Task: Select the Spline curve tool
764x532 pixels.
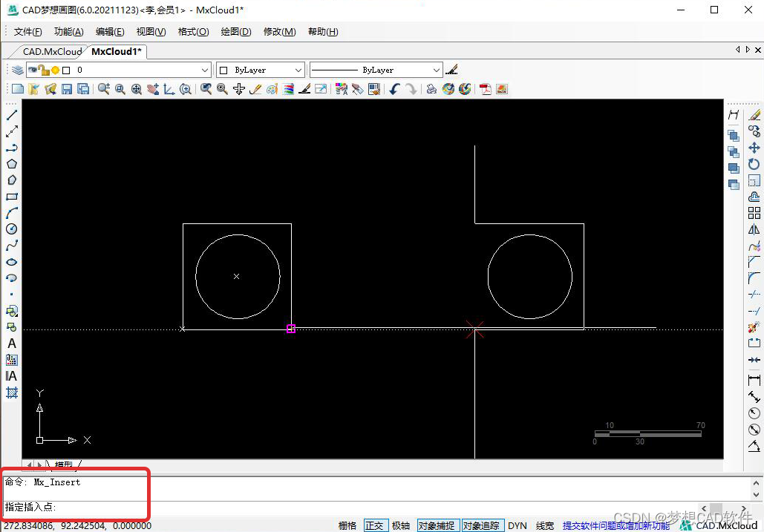Action: point(12,246)
